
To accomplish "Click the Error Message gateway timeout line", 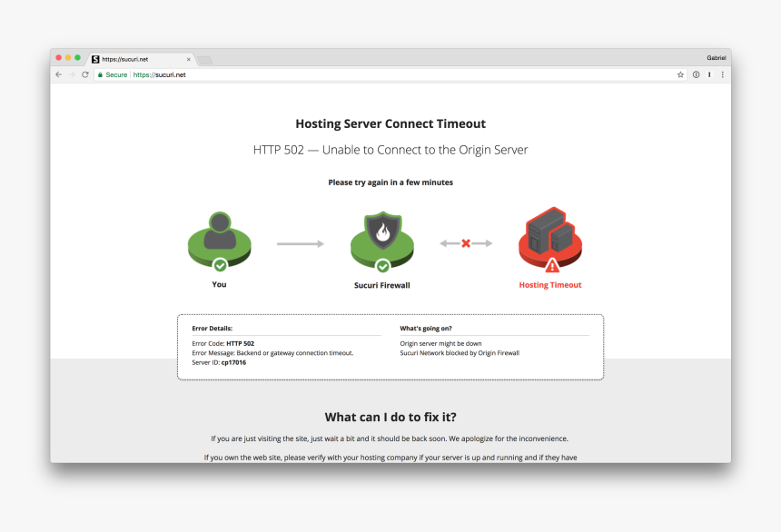I will point(273,353).
